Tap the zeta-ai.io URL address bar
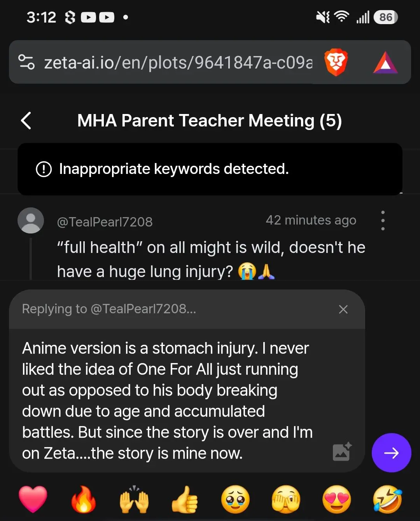The width and height of the screenshot is (420, 521). [178, 62]
